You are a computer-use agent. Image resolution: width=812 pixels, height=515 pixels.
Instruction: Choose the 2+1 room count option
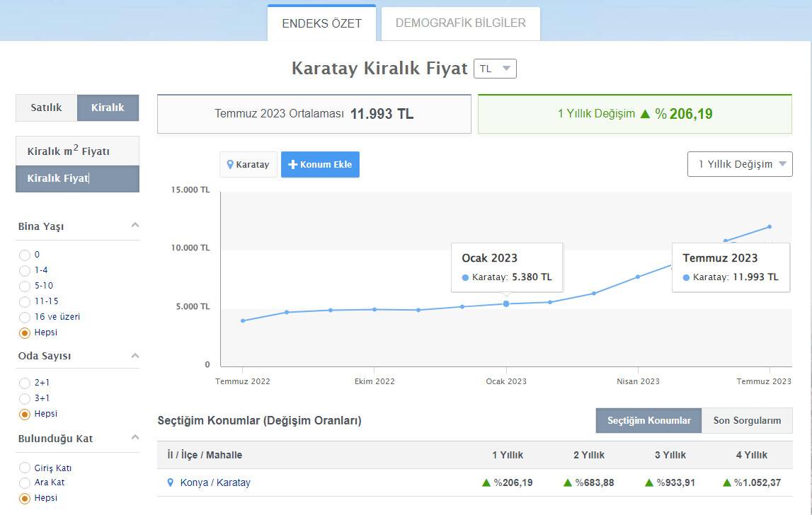pyautogui.click(x=25, y=383)
